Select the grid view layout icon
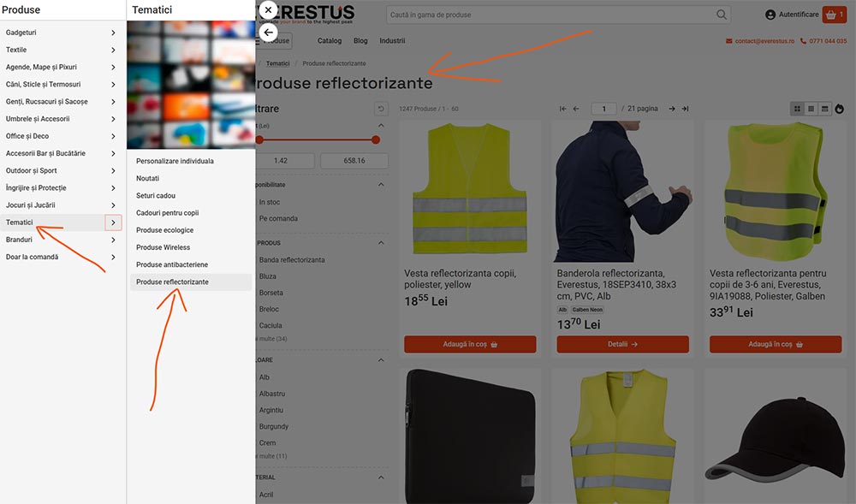Image resolution: width=856 pixels, height=504 pixels. click(797, 109)
